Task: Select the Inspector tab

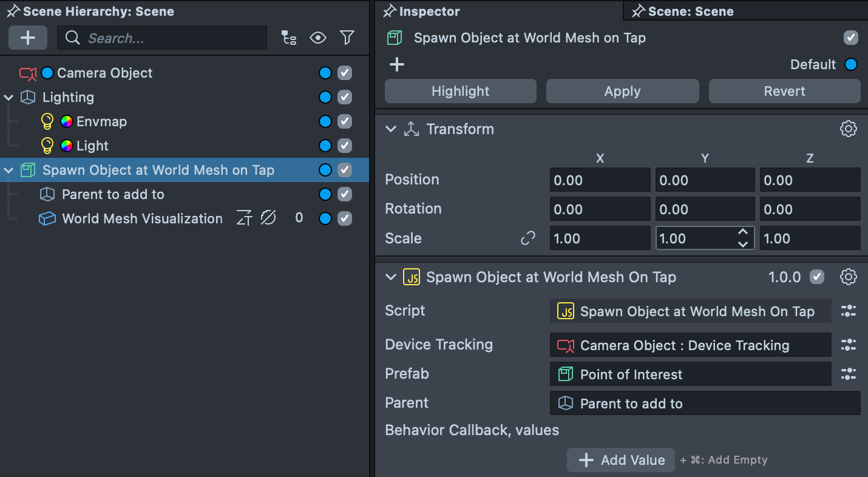Action: (x=429, y=11)
